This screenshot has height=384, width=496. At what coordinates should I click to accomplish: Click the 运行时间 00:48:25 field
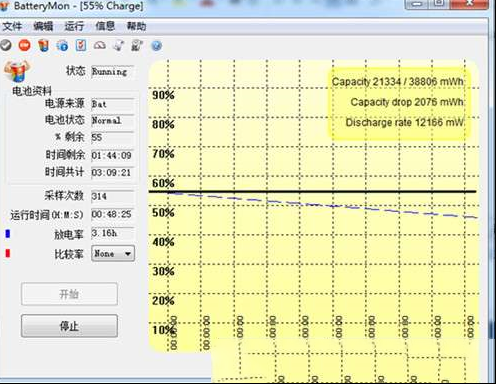[113, 214]
